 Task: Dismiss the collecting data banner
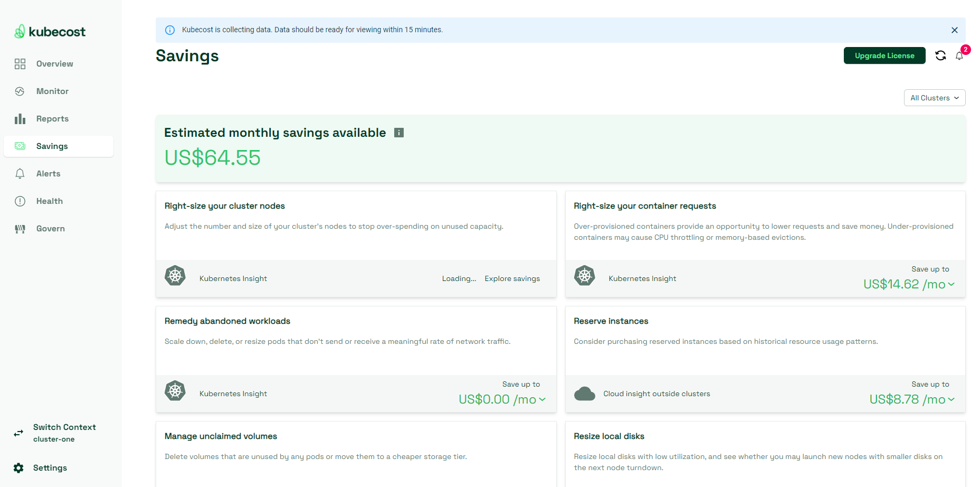[x=955, y=30]
